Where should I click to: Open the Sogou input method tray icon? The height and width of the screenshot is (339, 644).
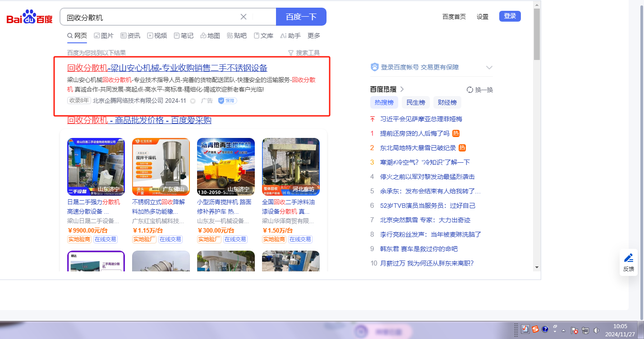tap(535, 330)
